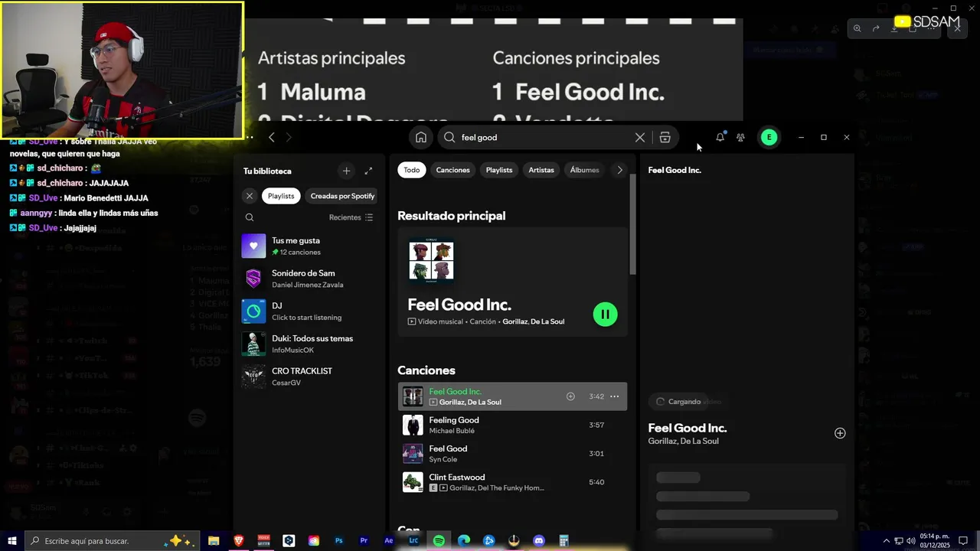Go to Spotify home
The width and height of the screenshot is (980, 551).
(x=421, y=138)
